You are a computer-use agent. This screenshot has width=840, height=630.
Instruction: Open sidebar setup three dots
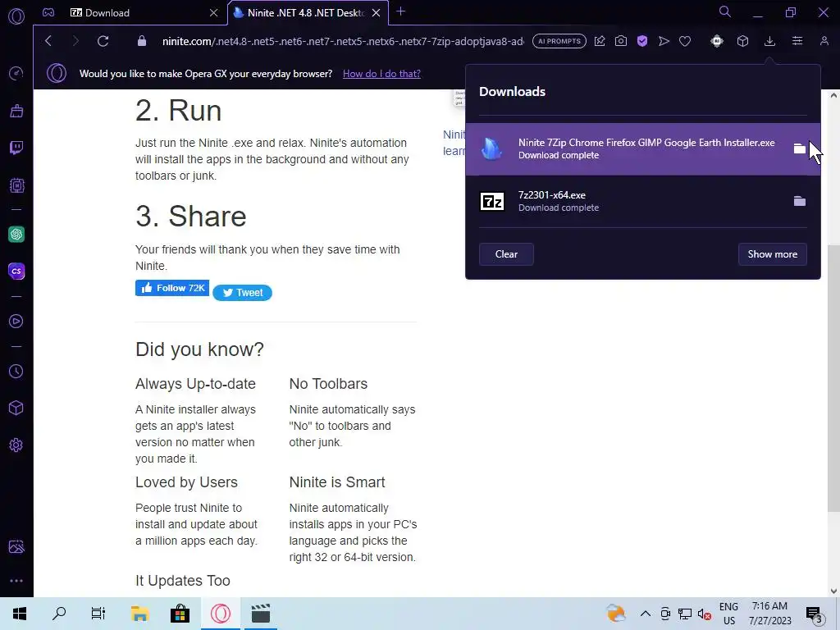click(x=16, y=581)
